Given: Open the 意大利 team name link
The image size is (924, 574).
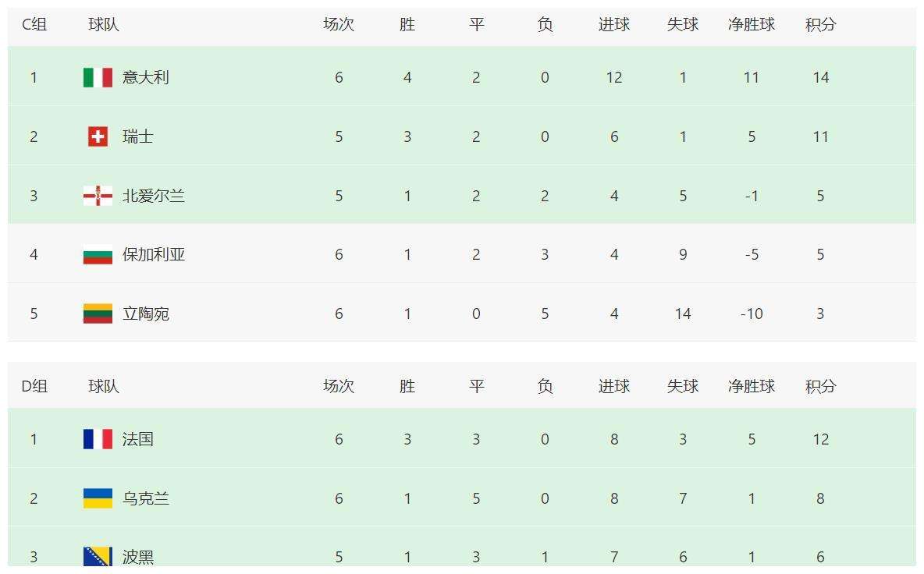Looking at the screenshot, I should tap(146, 77).
